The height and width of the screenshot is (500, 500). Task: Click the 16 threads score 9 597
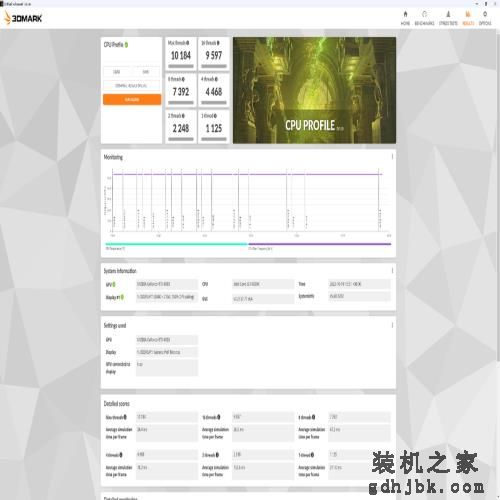(214, 55)
